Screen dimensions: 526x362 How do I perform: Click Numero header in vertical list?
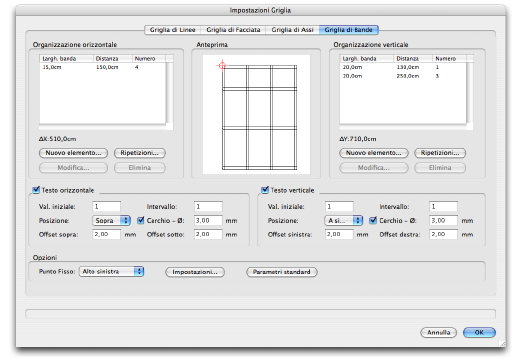(x=449, y=59)
